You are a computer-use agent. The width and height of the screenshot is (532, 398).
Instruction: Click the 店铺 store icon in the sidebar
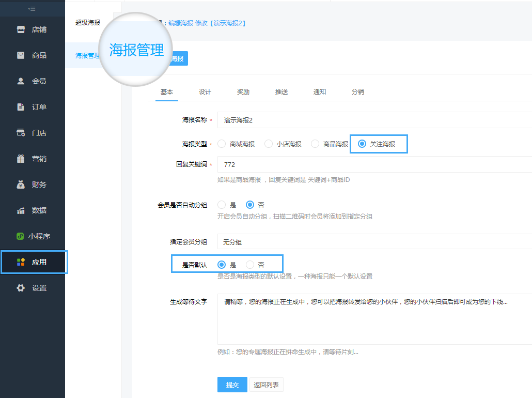coord(21,29)
